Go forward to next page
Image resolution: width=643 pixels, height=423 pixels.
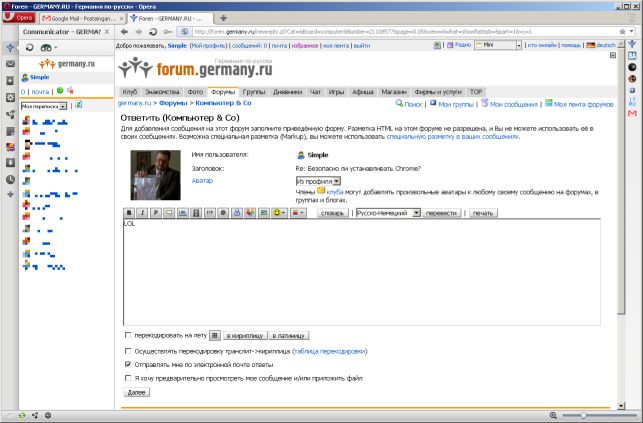click(139, 32)
